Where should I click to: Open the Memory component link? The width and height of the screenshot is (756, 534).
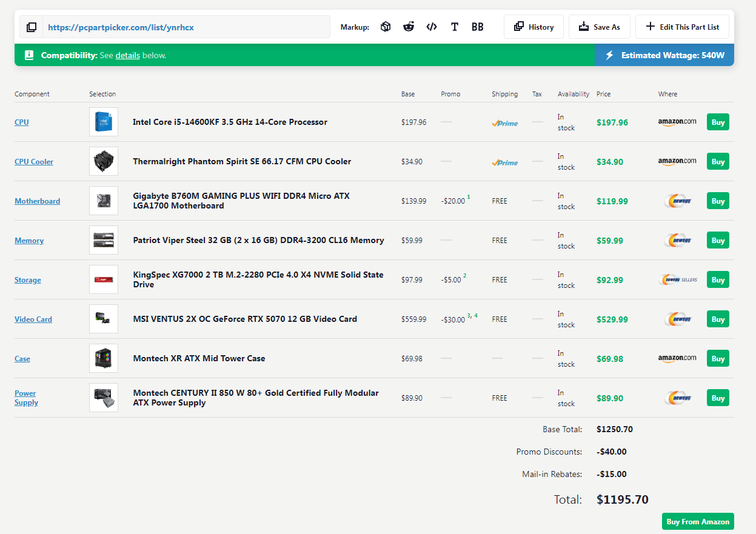point(29,240)
